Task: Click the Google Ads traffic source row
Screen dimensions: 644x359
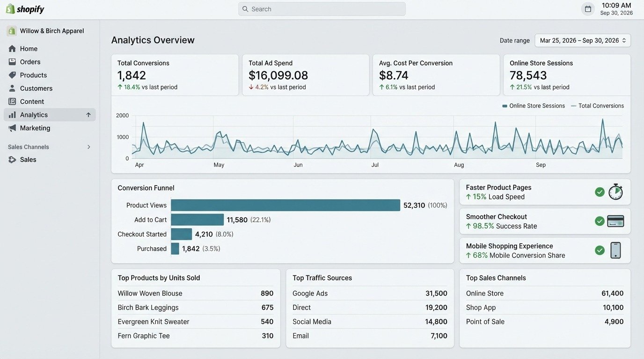Action: (x=370, y=294)
